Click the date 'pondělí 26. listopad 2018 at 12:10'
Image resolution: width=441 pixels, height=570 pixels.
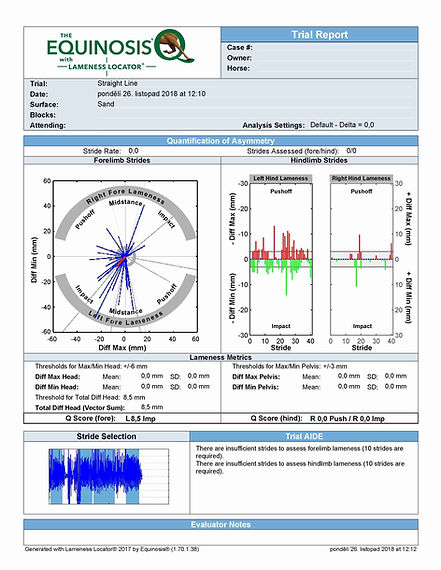click(151, 94)
